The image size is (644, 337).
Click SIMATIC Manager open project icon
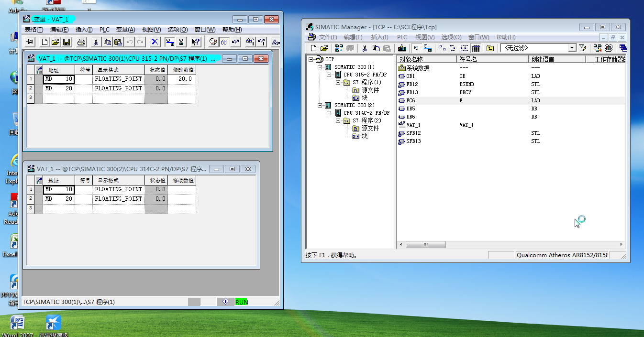[x=324, y=48]
